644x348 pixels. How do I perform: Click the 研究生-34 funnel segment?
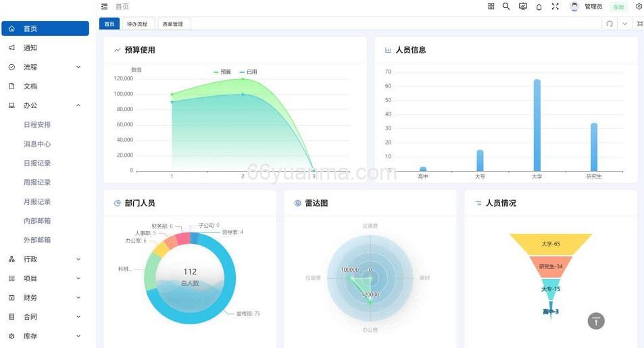[x=551, y=267]
